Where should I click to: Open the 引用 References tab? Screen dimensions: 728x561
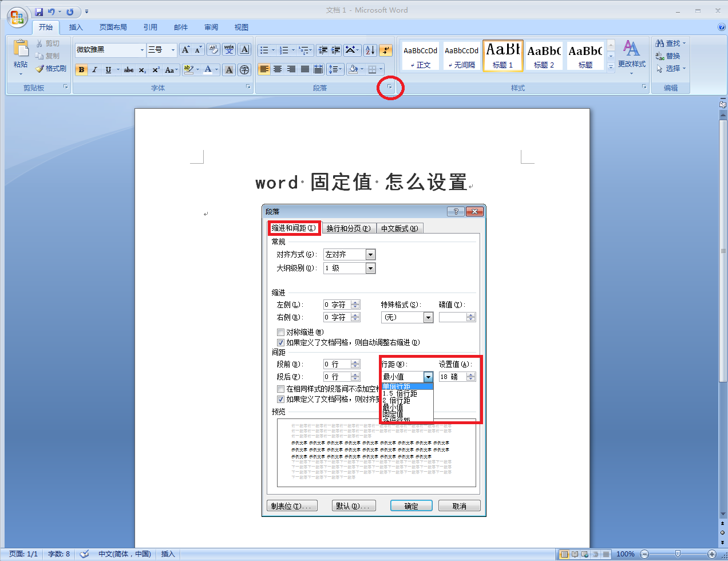(x=151, y=27)
